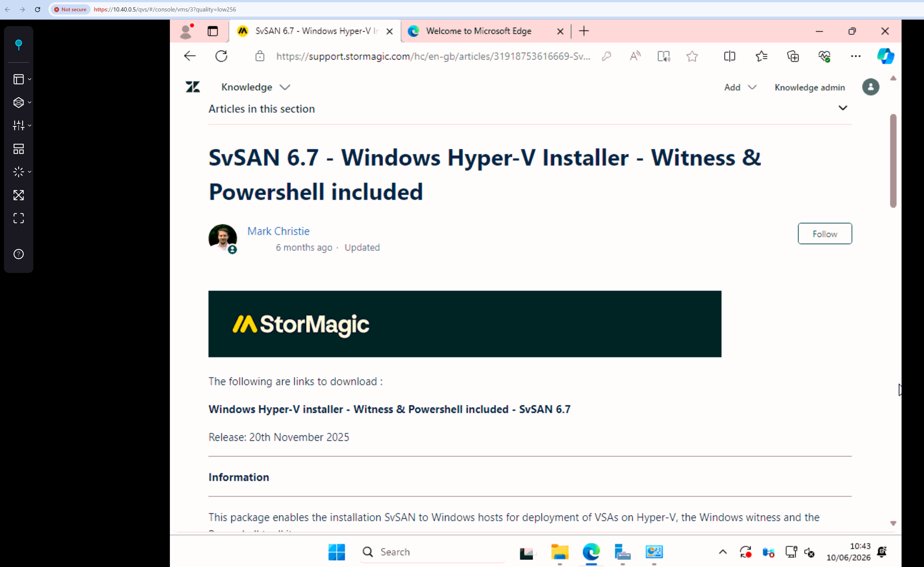924x567 pixels.
Task: Open the Knowledge admin user avatar
Action: (x=871, y=87)
